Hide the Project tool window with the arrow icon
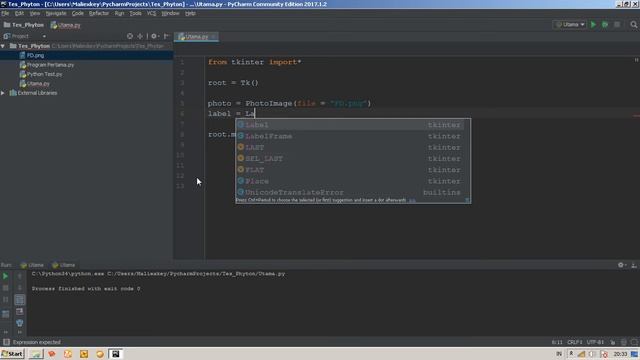 point(166,36)
